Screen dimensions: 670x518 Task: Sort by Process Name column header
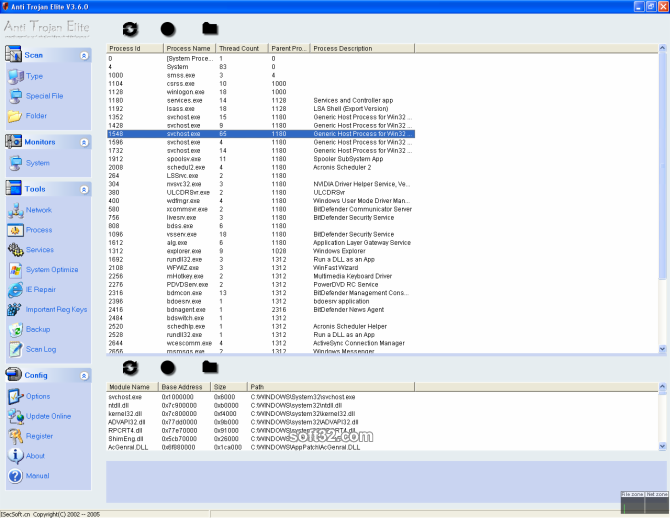tap(190, 48)
